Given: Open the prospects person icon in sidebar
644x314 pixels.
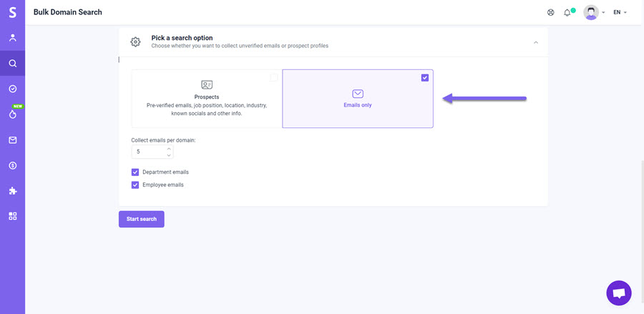Looking at the screenshot, I should pyautogui.click(x=13, y=38).
